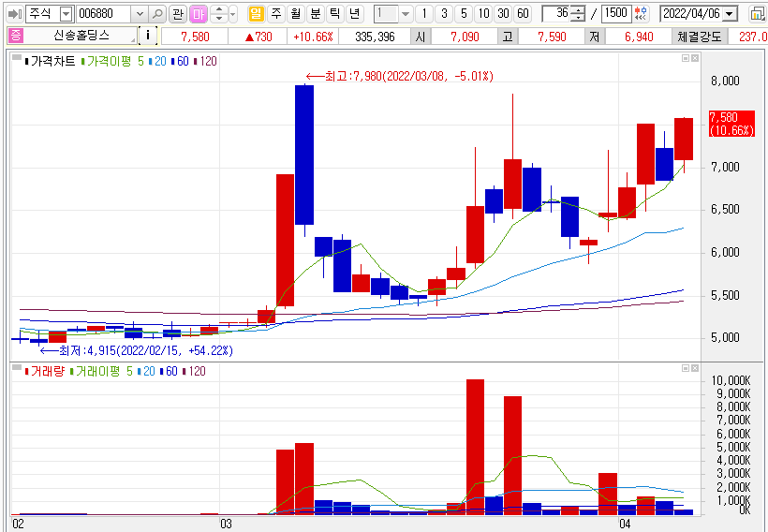
Task: Click the 체결강도 label
Action: [x=699, y=37]
